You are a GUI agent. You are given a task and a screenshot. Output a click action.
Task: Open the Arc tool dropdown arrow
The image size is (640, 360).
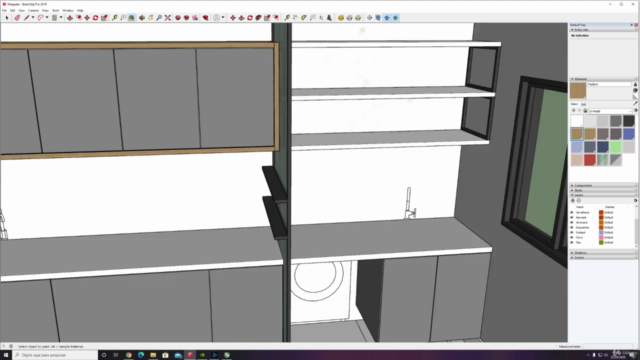click(x=47, y=18)
